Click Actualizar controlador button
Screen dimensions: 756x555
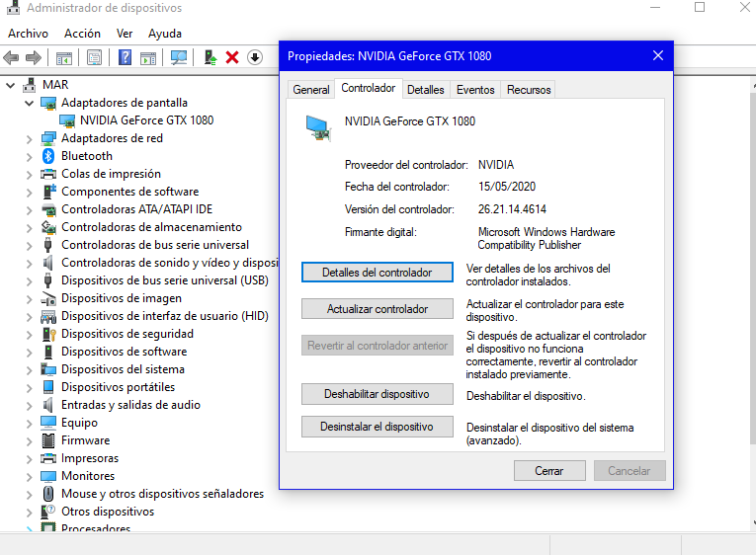coord(378,309)
